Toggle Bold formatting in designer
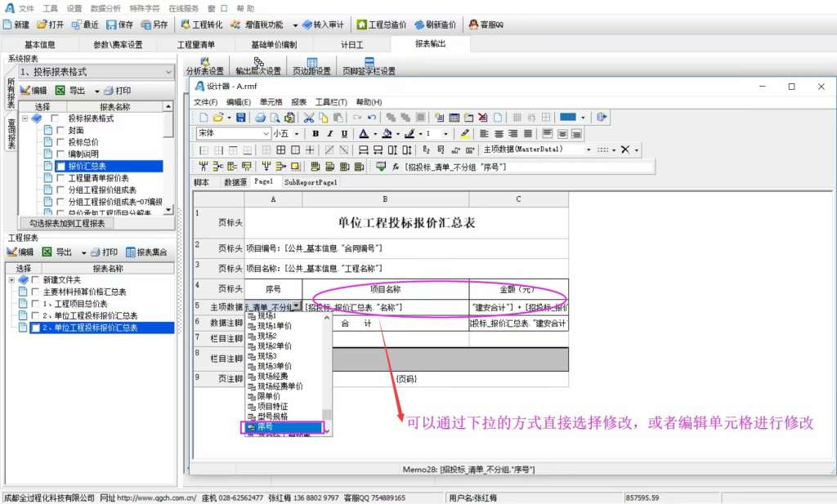Screen dimensions: 837x504 tap(316, 134)
